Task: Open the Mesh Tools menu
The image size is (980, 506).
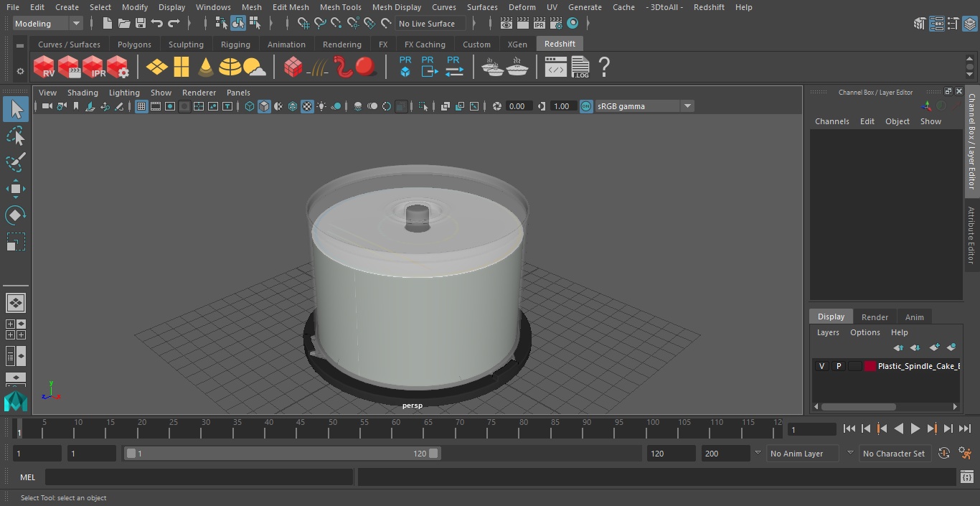Action: coord(340,7)
